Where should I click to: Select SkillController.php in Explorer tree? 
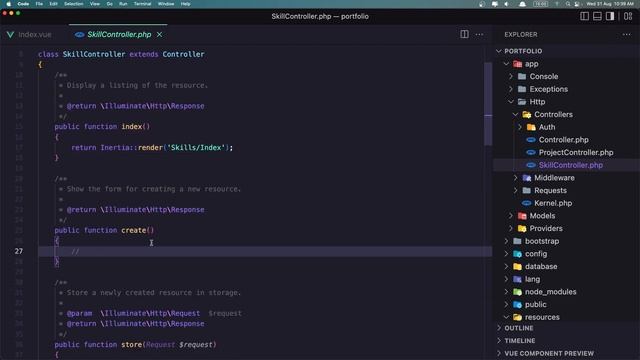click(x=571, y=165)
